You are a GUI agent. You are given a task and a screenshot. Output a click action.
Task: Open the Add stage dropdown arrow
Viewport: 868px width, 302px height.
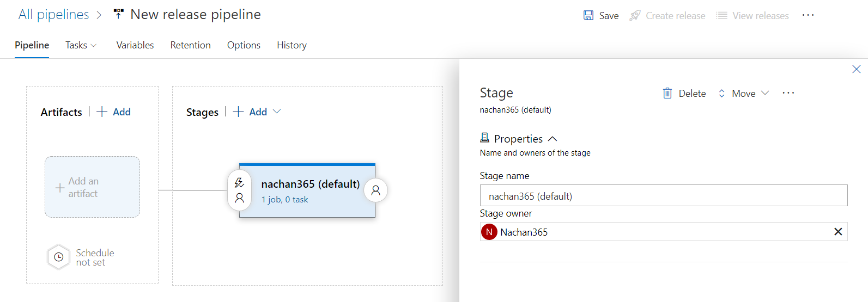click(277, 112)
